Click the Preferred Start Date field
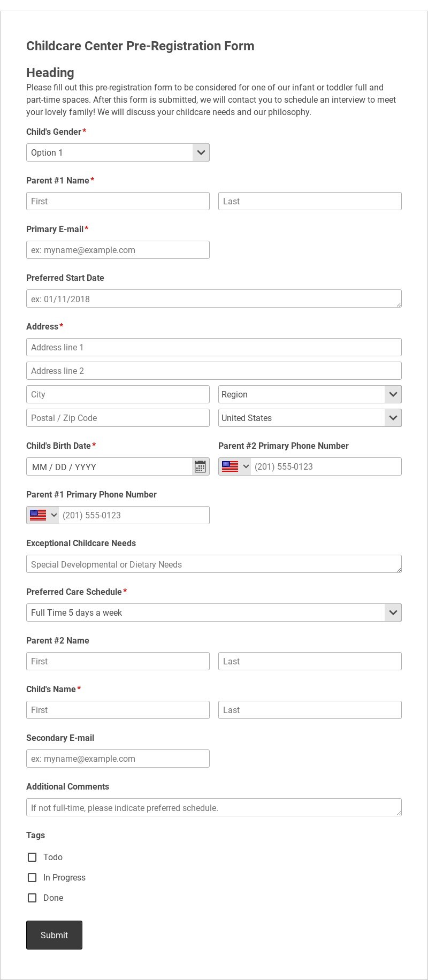The image size is (428, 980). pos(214,298)
